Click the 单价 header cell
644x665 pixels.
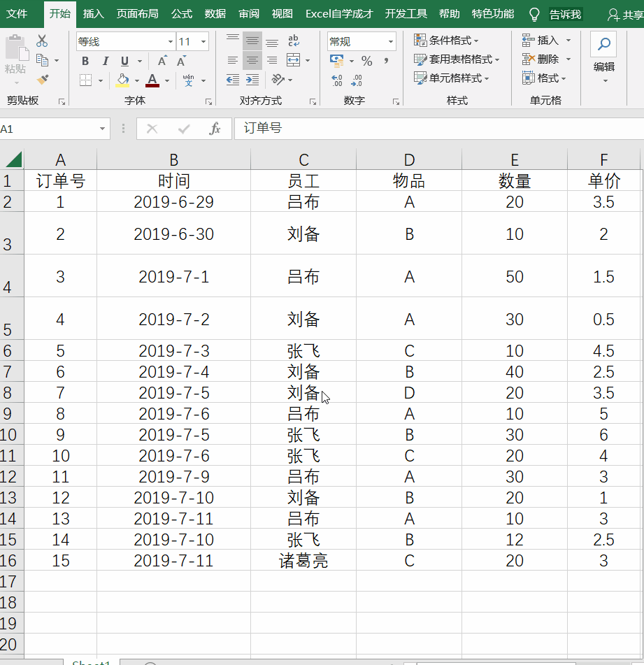pyautogui.click(x=604, y=180)
